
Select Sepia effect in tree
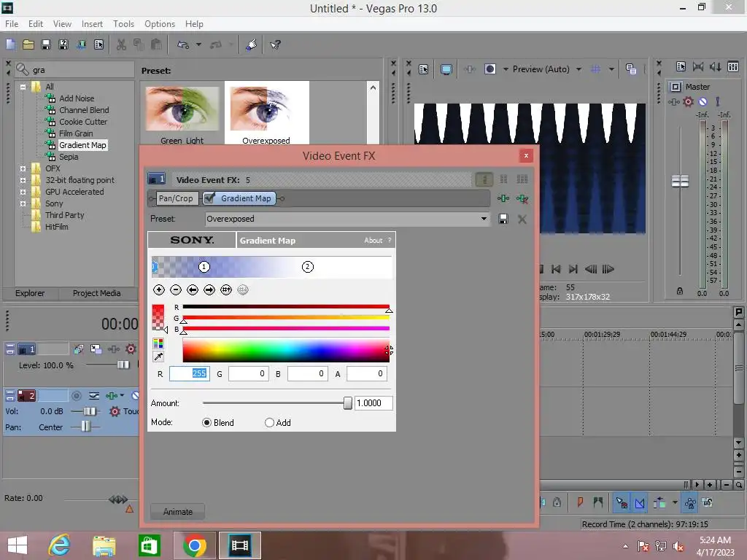[69, 157]
